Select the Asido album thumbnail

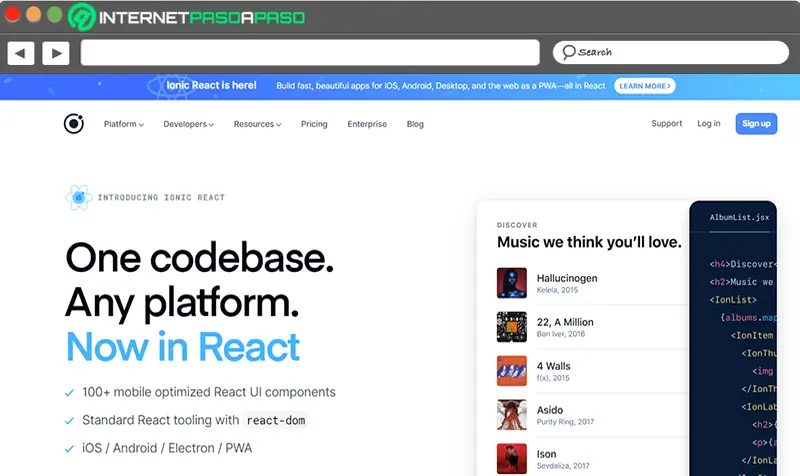point(512,414)
